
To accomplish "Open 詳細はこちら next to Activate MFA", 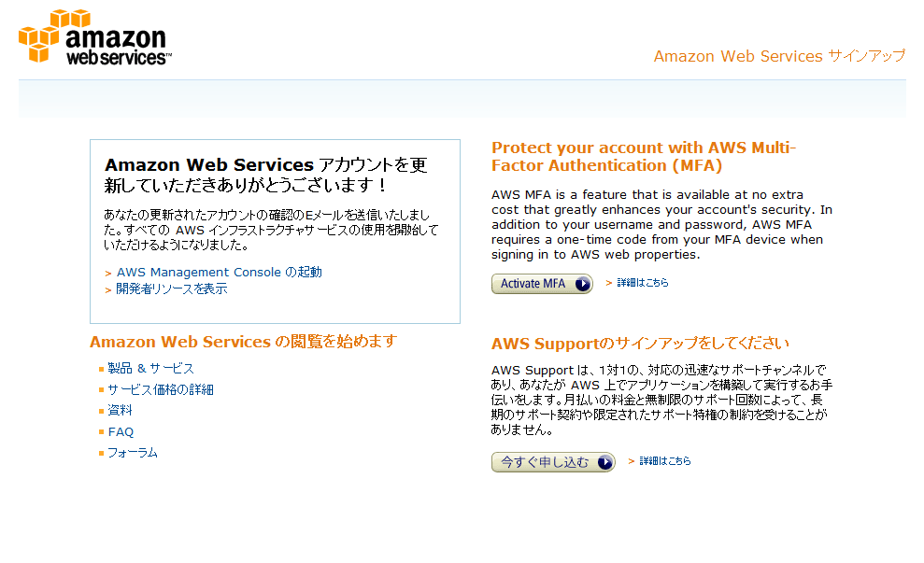I will coord(642,283).
